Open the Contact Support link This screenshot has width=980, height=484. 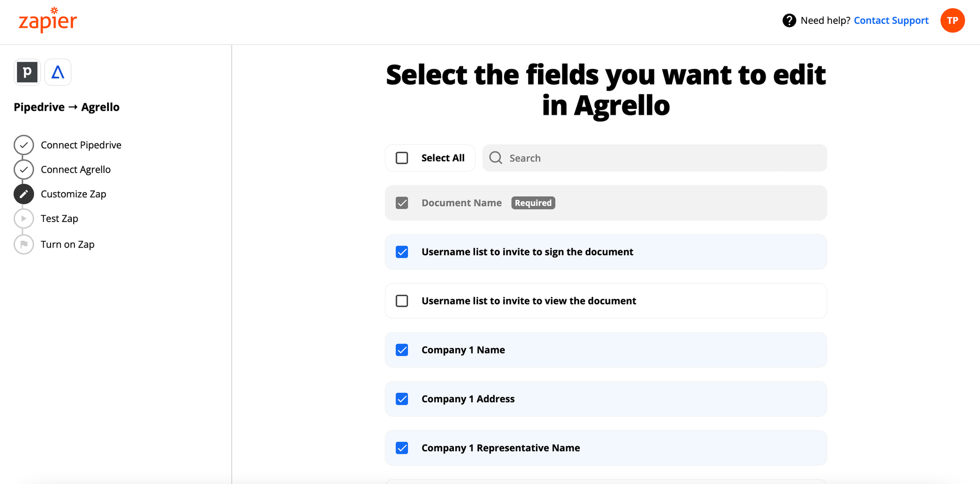click(891, 20)
